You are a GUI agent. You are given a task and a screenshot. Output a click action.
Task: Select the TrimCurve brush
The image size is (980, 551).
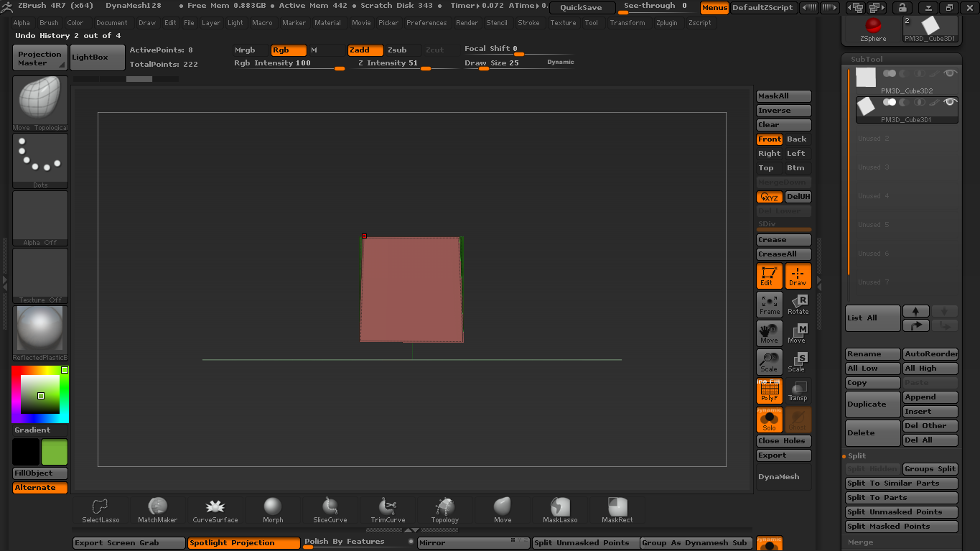point(388,510)
